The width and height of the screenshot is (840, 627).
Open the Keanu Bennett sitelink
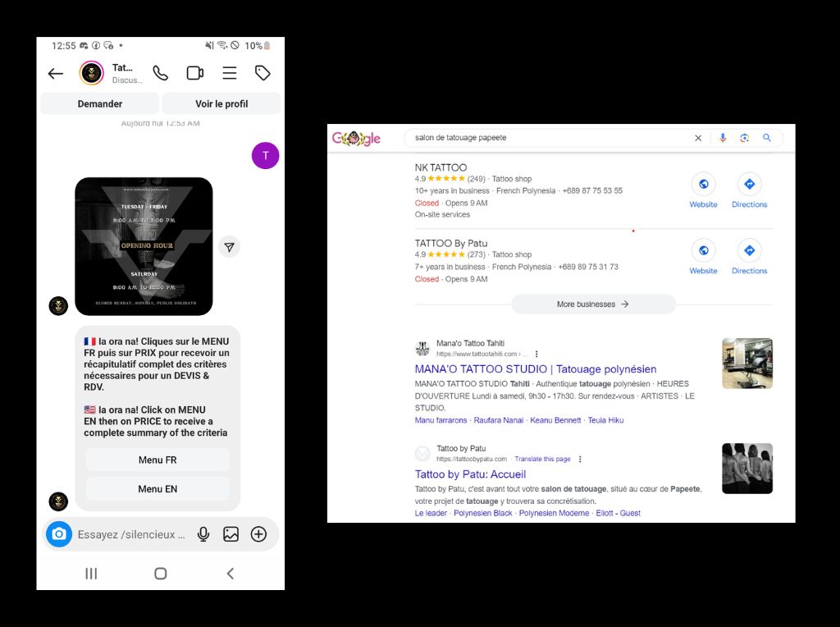[555, 420]
